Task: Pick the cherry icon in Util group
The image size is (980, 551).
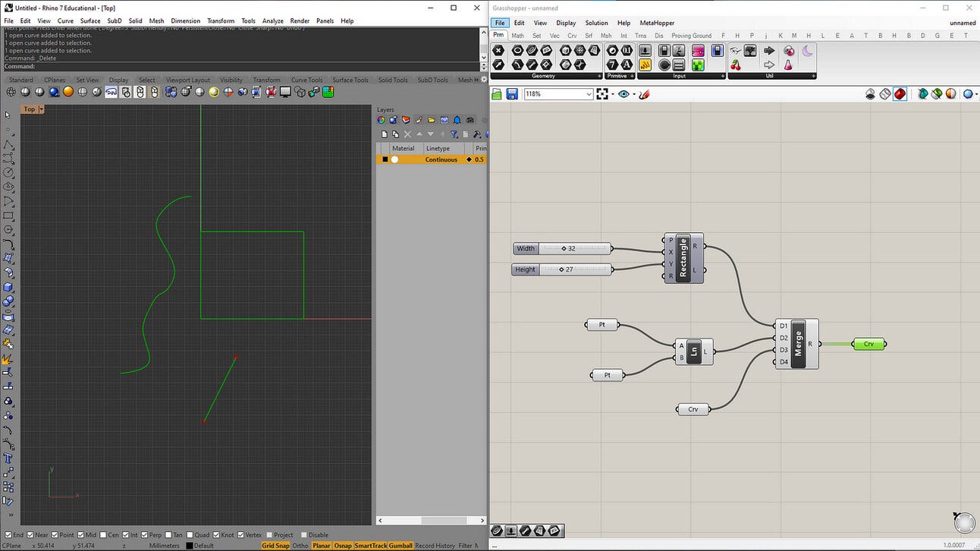Action: click(735, 65)
